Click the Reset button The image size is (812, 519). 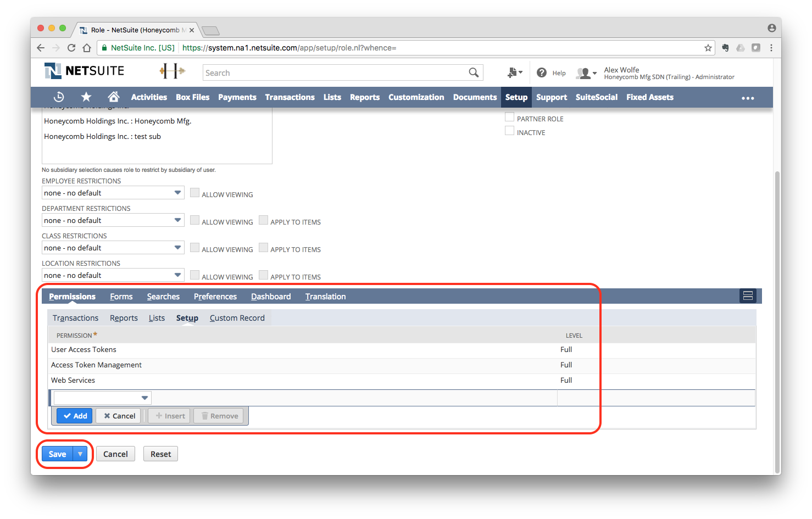click(160, 454)
